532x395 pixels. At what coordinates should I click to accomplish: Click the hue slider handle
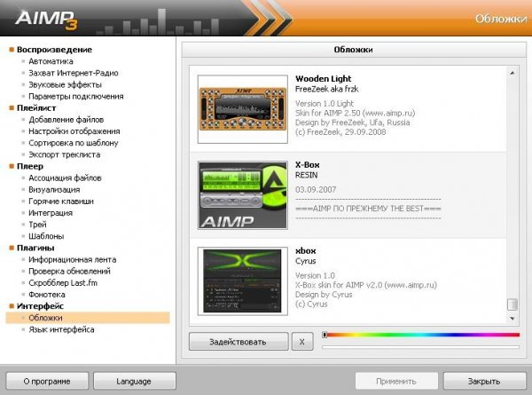[x=325, y=335]
